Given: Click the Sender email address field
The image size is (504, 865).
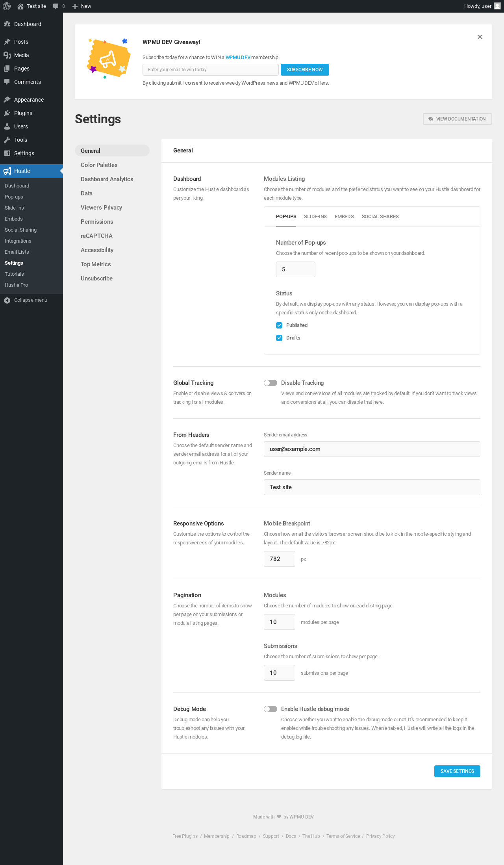Looking at the screenshot, I should (372, 449).
